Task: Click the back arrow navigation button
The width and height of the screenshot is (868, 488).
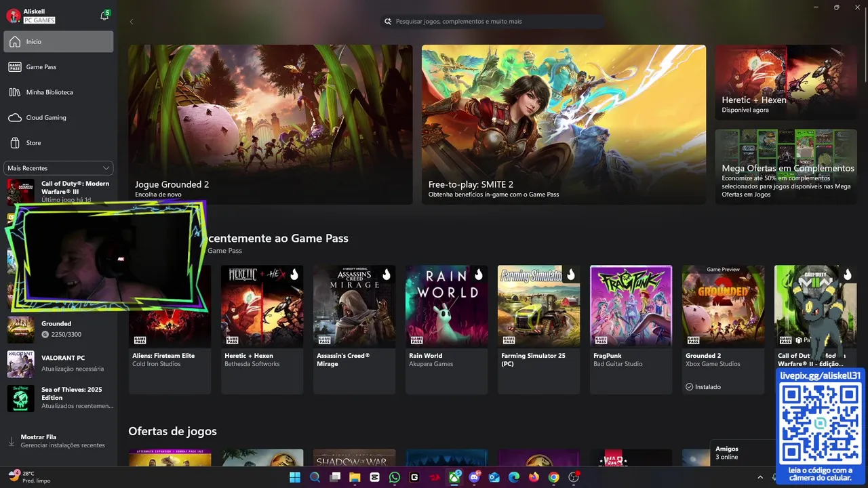Action: pos(132,22)
